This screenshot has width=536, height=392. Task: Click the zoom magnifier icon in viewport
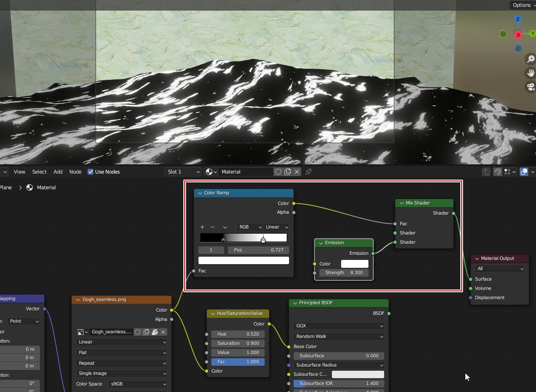pos(530,59)
